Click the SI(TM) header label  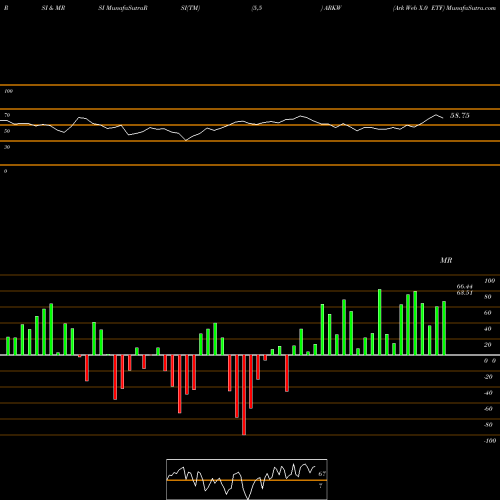(190, 8)
